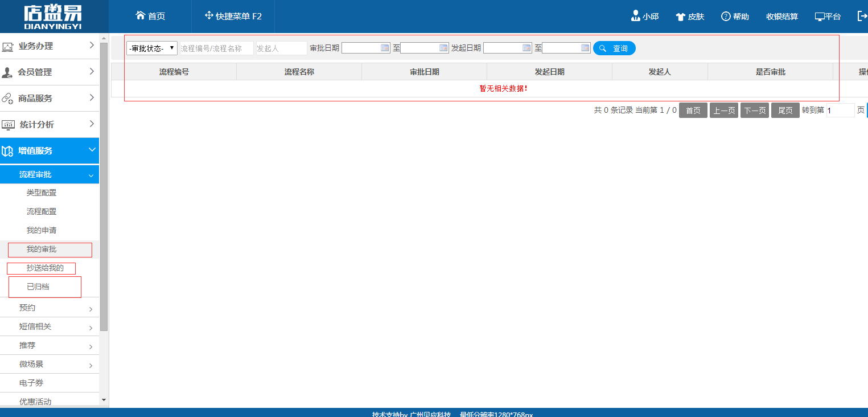
Task: Open 类型配置 menu item
Action: [42, 193]
